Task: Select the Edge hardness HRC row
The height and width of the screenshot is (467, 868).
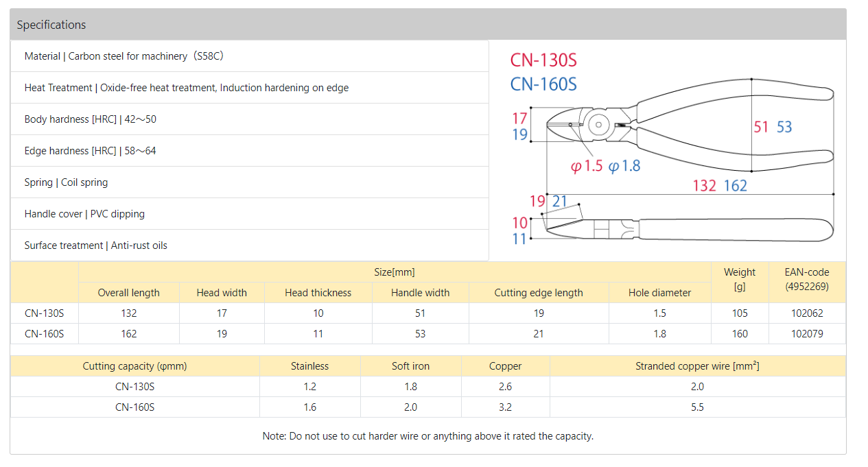Action: (x=250, y=151)
